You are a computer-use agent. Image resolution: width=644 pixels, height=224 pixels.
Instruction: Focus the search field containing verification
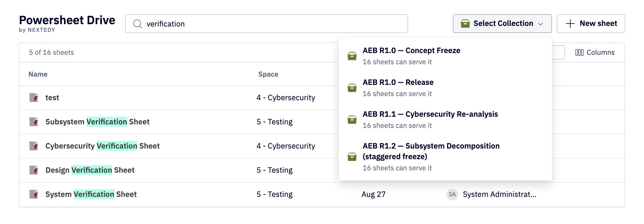(x=267, y=24)
